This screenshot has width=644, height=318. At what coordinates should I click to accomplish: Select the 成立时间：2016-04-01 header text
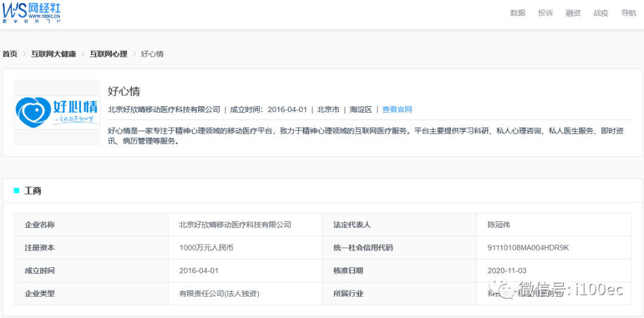[268, 110]
